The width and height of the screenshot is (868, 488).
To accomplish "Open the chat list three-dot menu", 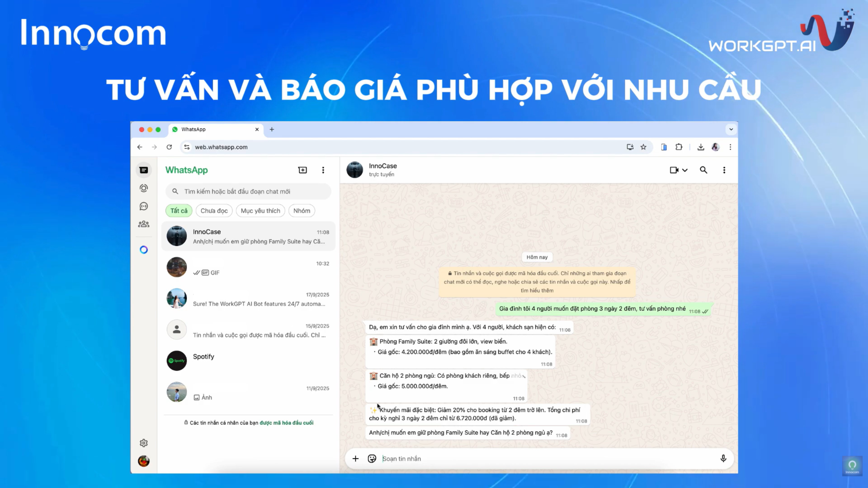I will pos(323,170).
